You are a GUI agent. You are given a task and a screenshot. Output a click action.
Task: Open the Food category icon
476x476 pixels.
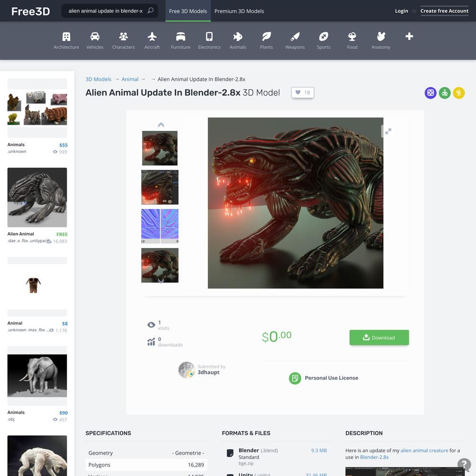pyautogui.click(x=352, y=37)
